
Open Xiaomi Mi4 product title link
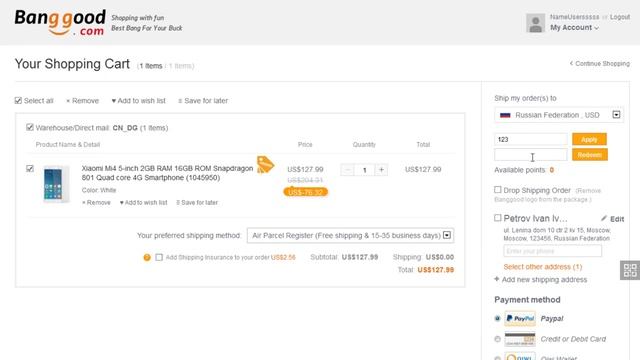[x=167, y=173]
